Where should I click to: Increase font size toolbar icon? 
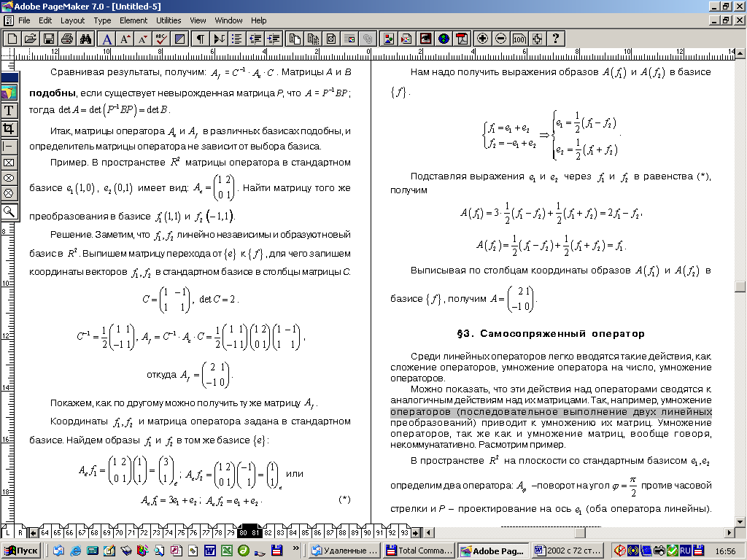coord(125,39)
